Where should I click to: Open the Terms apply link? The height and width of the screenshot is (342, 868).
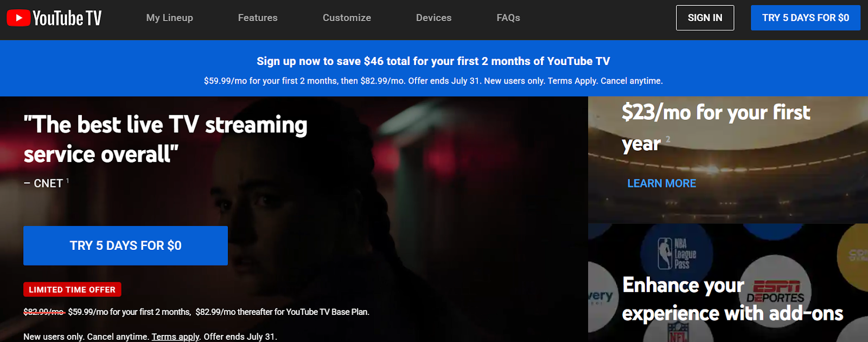(175, 337)
